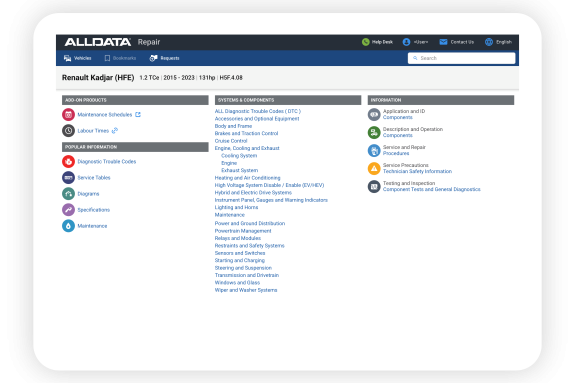
Task: Click the Bookmarks icon
Action: 107,58
